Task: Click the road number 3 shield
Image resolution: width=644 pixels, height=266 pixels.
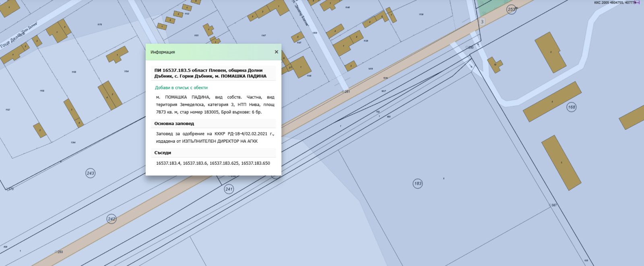Action: tap(482, 22)
